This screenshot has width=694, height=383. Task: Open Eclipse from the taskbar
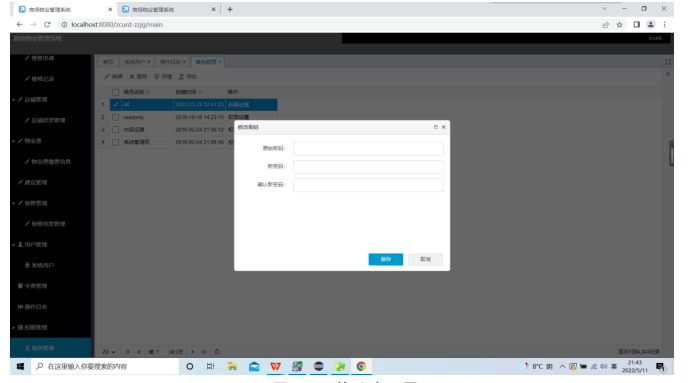point(318,366)
